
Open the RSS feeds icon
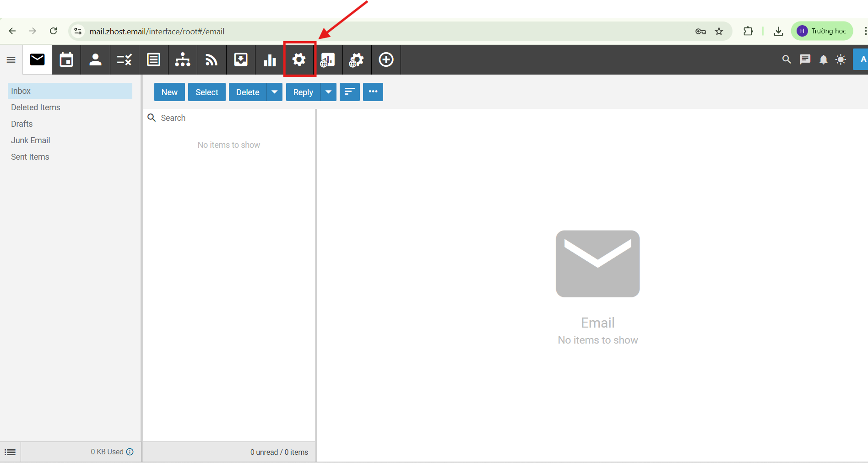(211, 59)
